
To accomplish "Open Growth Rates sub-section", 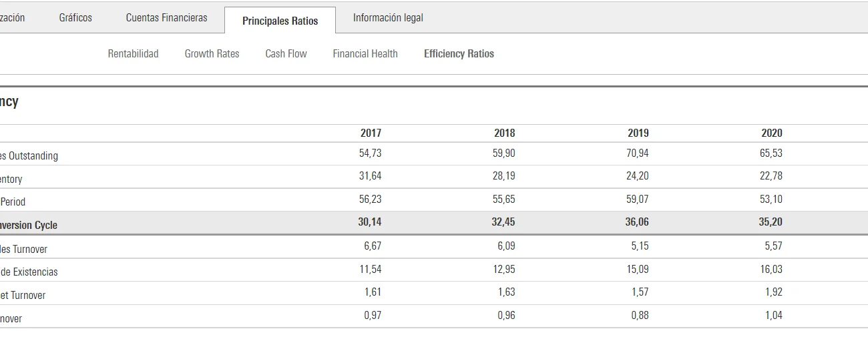I will (212, 54).
